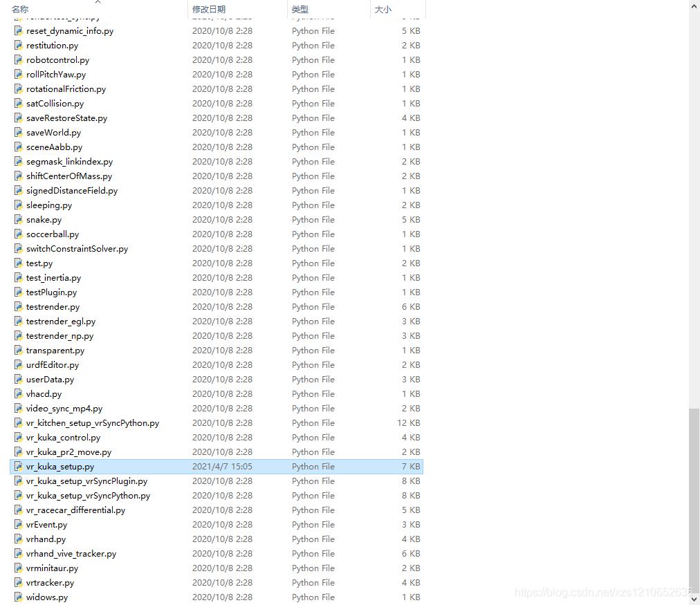Select the file name vr_kuka_pr2_move.py
The height and width of the screenshot is (605, 700).
click(68, 452)
